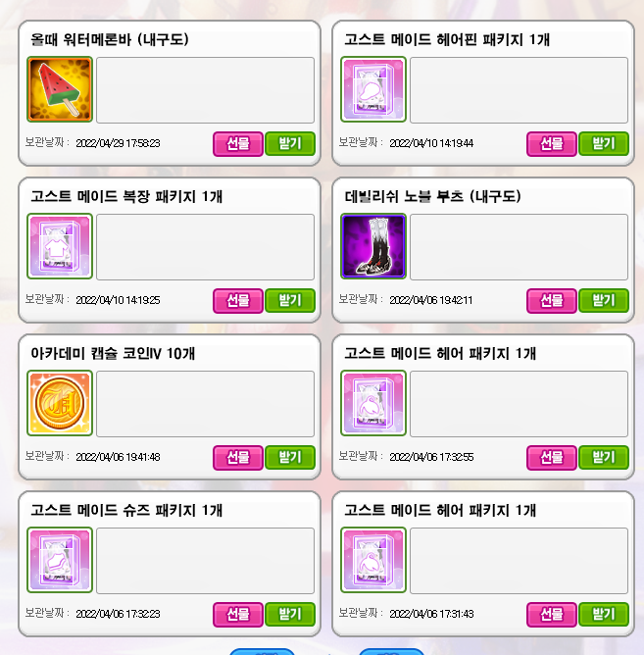Gift the 데빌리쉬 노블 부츠 via 선물
Screen dimensions: 644x655
pyautogui.click(x=552, y=301)
